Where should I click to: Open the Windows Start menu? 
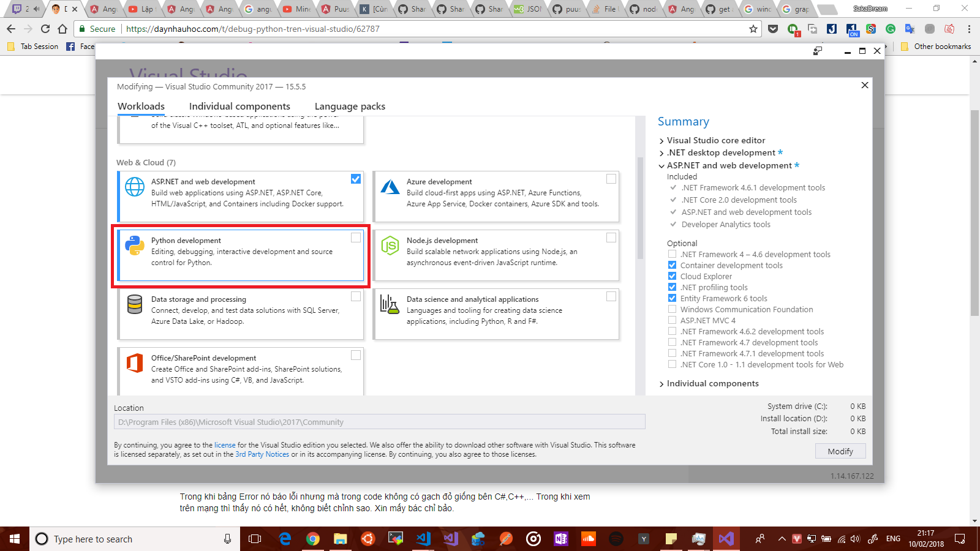pos(15,539)
